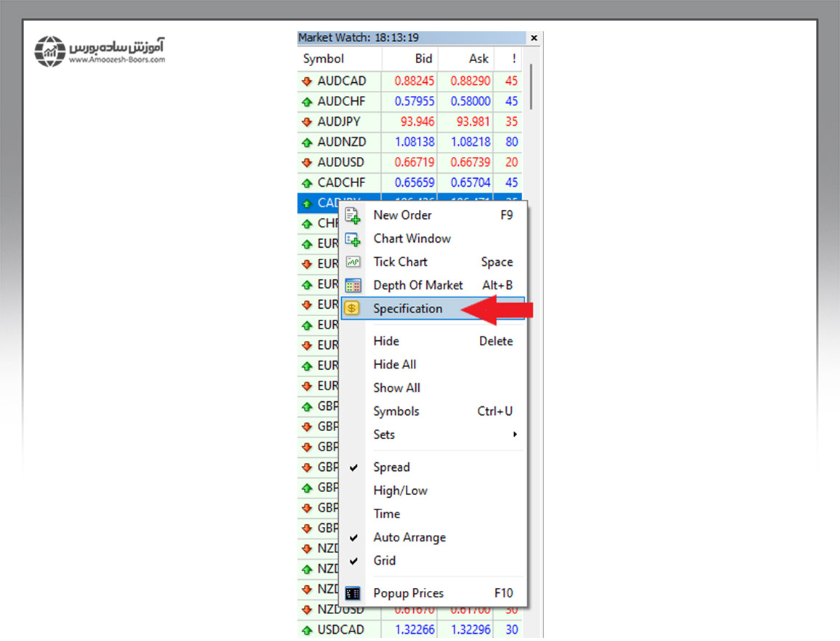This screenshot has height=641, width=840.
Task: Close the Market Watch panel
Action: point(535,38)
